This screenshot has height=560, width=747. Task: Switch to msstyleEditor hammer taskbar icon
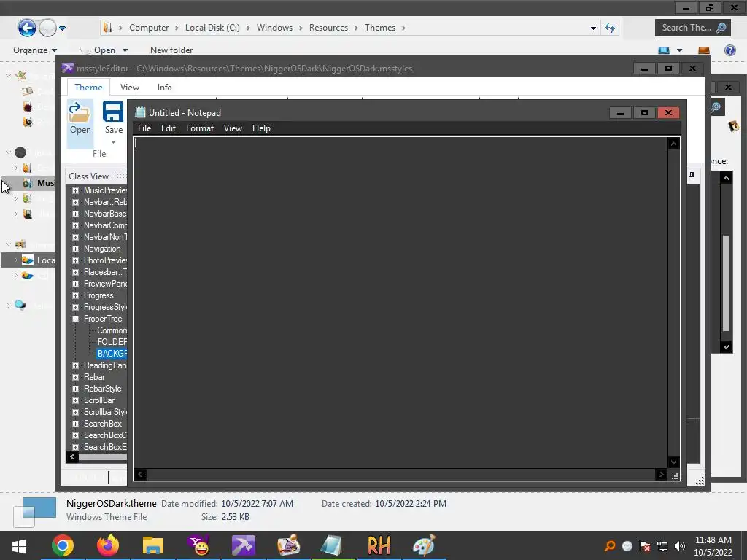[x=244, y=545]
